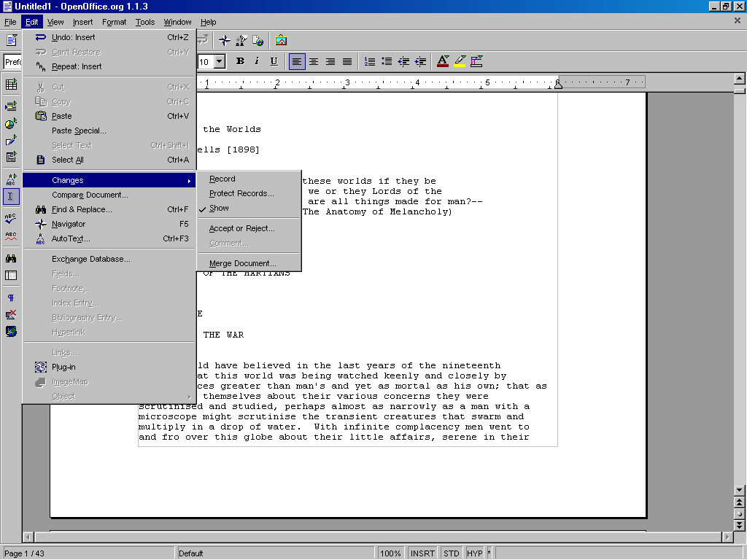
Task: Choose Accept or Reject from submenu
Action: [241, 229]
